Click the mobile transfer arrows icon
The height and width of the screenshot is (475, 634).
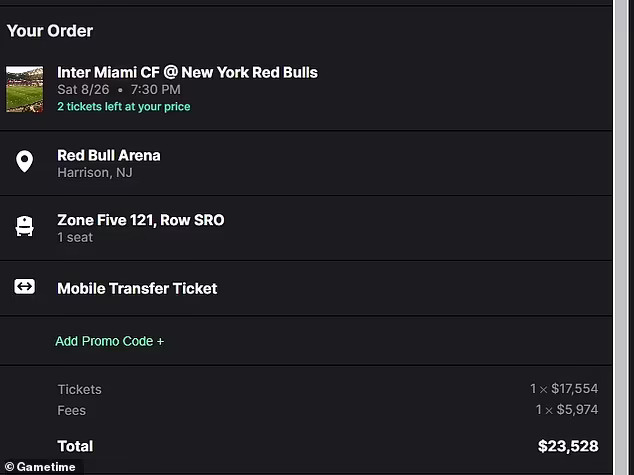tap(24, 287)
